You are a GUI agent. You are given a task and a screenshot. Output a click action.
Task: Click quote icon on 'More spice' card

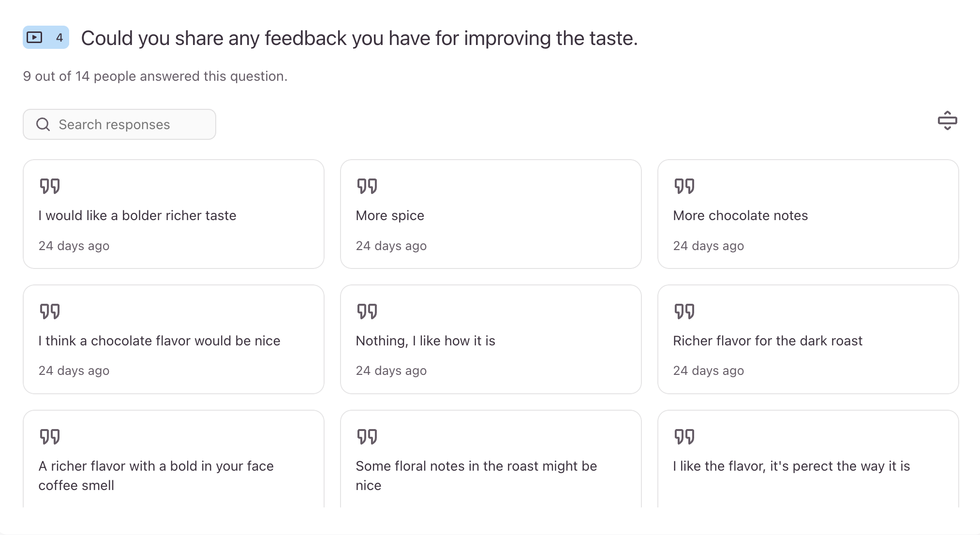(367, 186)
